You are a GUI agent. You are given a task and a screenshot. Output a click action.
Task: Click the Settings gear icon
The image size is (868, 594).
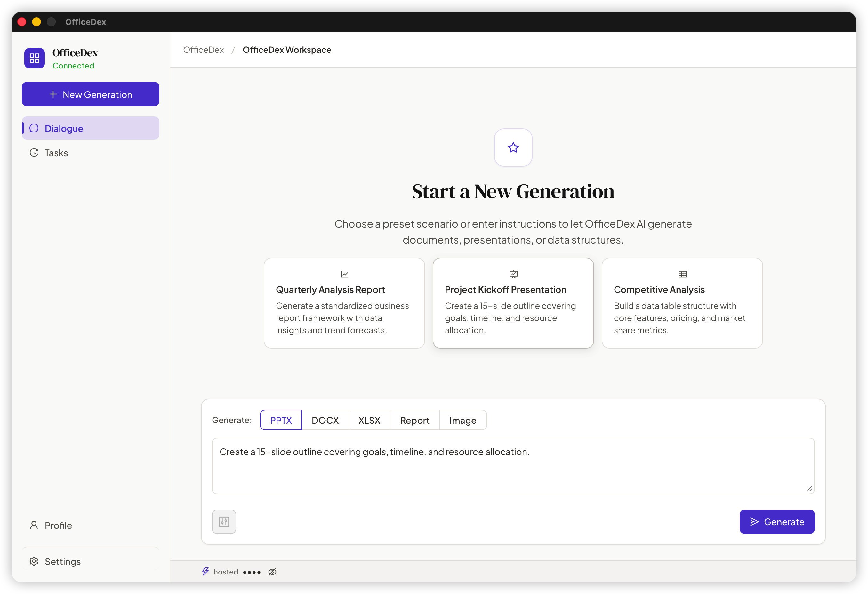click(34, 561)
